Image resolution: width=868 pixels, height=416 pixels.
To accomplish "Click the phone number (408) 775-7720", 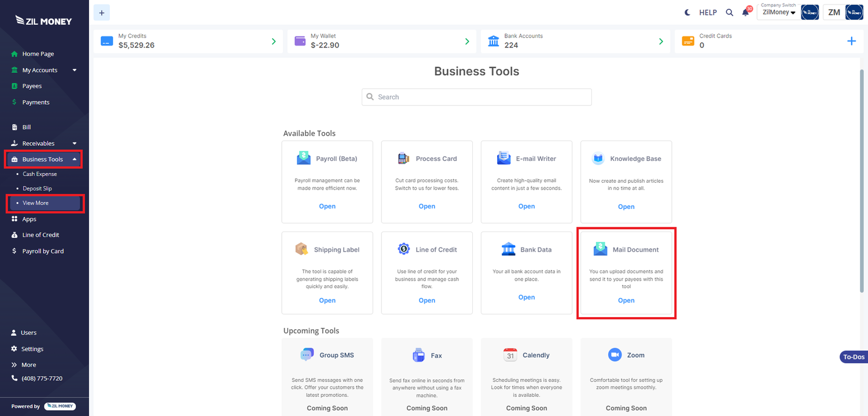I will (42, 378).
